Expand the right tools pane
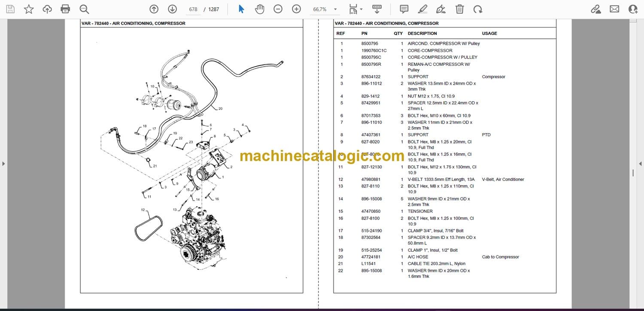This screenshot has height=311, width=644. click(640, 163)
